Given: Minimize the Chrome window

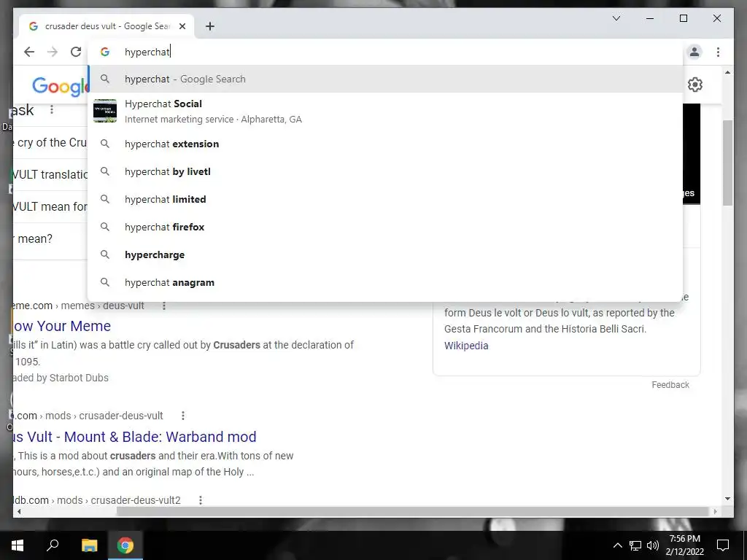Looking at the screenshot, I should 650,18.
